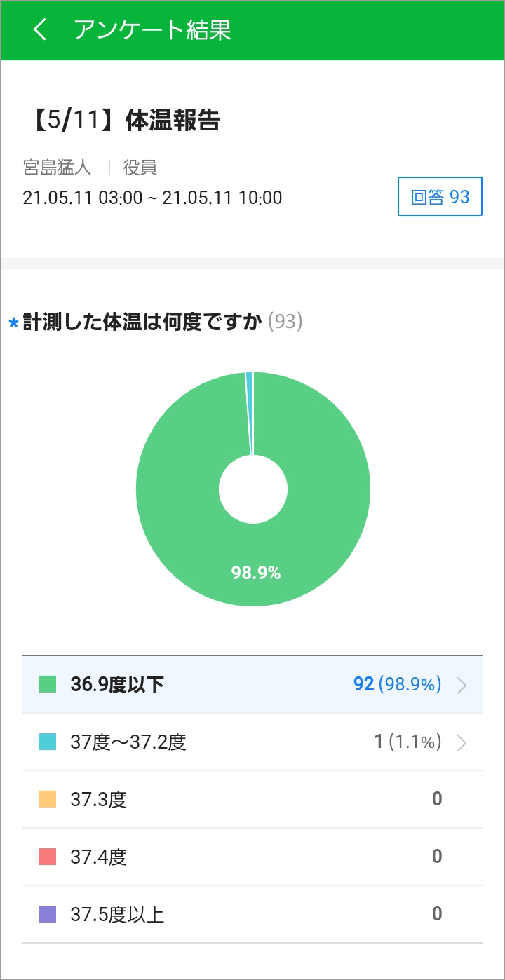Click the orange 37.3度 legend swatch

click(x=48, y=799)
